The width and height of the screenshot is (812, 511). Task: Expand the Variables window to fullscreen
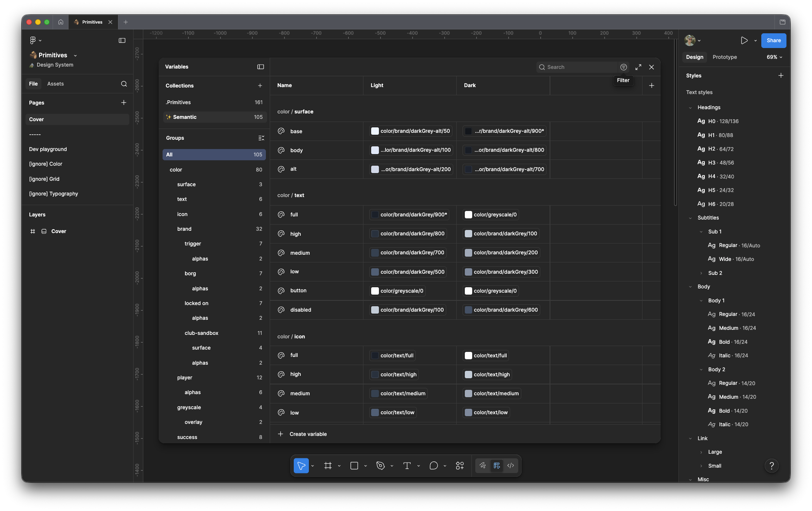(x=638, y=67)
